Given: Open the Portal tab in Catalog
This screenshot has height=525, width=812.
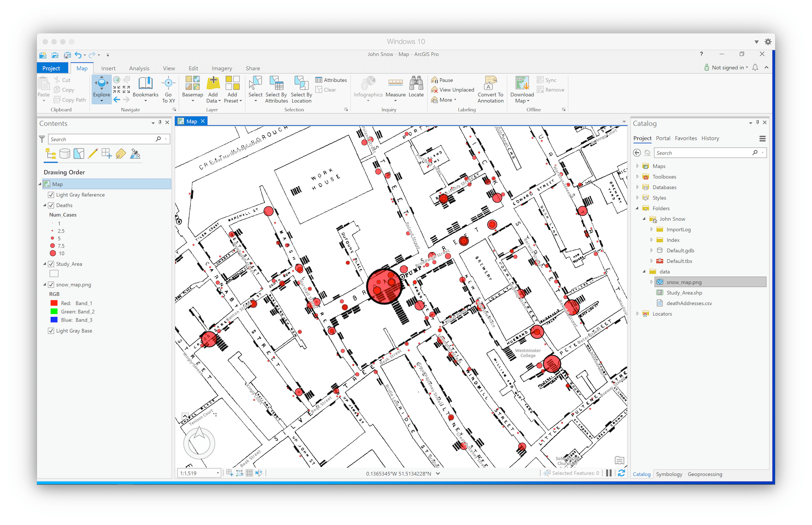Looking at the screenshot, I should [x=663, y=138].
